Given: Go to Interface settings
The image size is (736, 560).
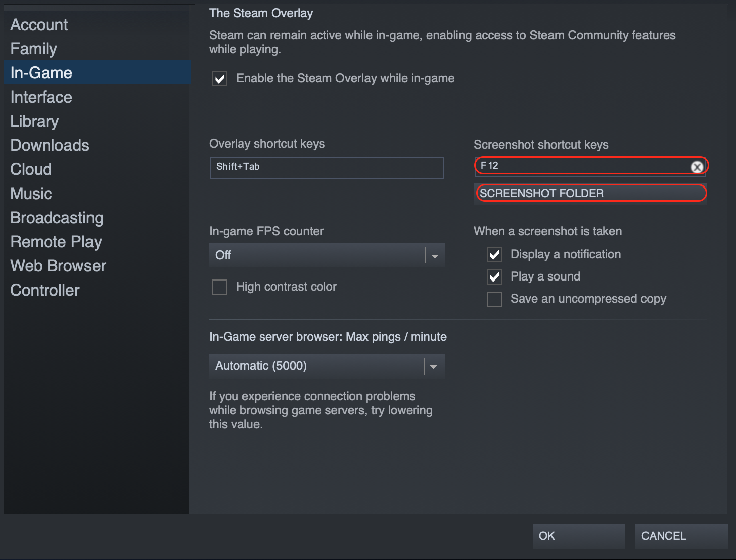Looking at the screenshot, I should click(97, 97).
